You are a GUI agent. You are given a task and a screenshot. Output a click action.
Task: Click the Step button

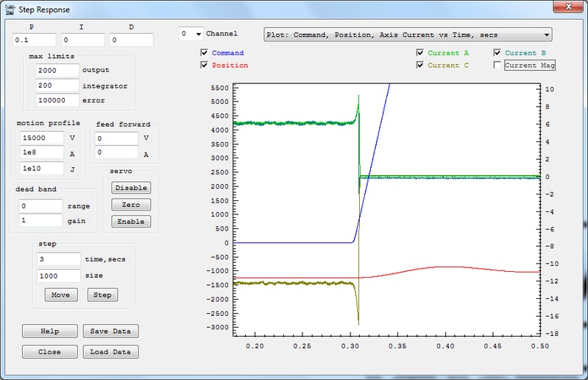[102, 295]
